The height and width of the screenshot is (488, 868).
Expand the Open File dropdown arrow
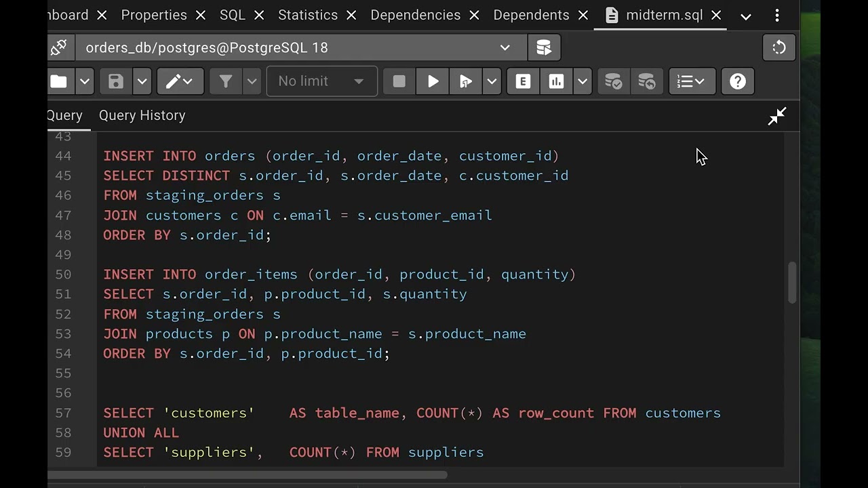pyautogui.click(x=84, y=81)
